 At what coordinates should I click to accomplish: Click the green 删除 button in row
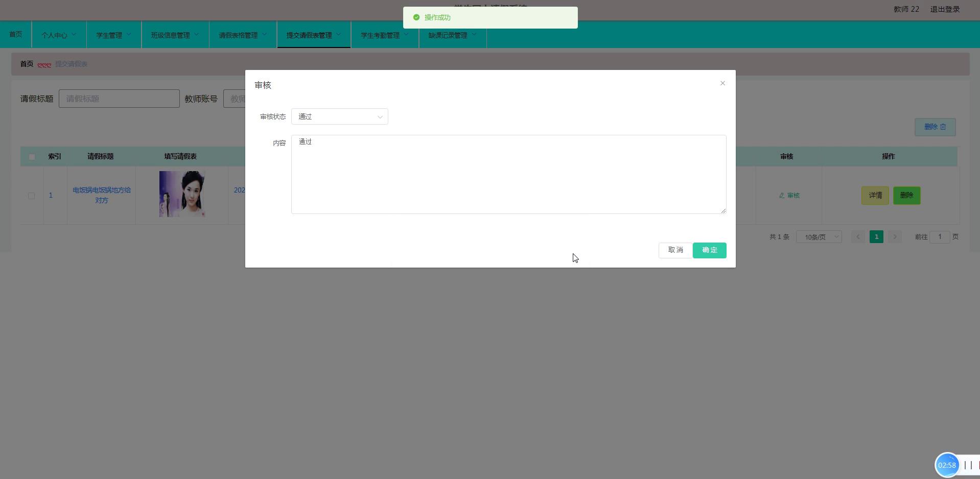[906, 196]
